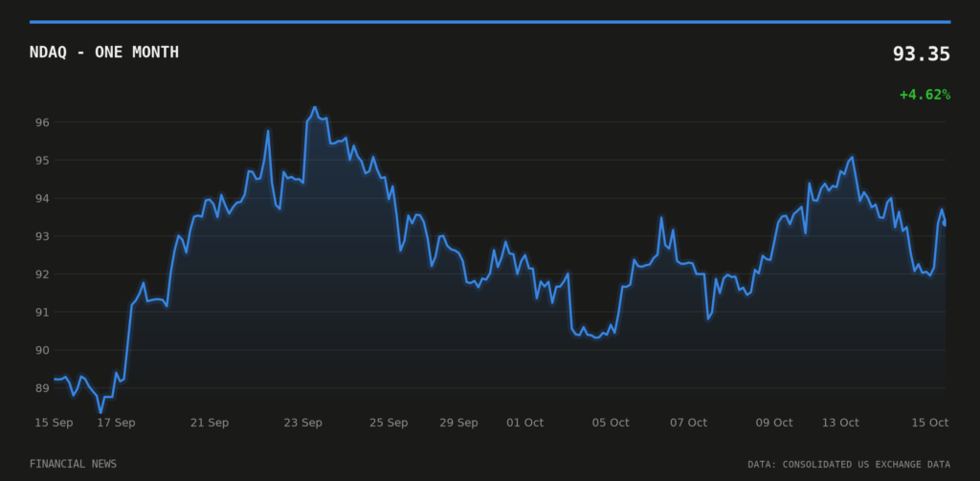
Task: Select the 07 Oct date label
Action: (689, 423)
